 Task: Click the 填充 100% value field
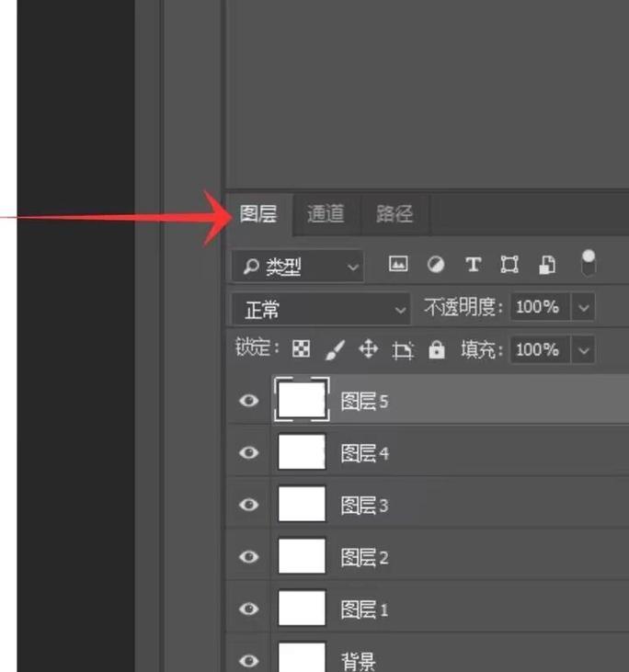pyautogui.click(x=540, y=349)
